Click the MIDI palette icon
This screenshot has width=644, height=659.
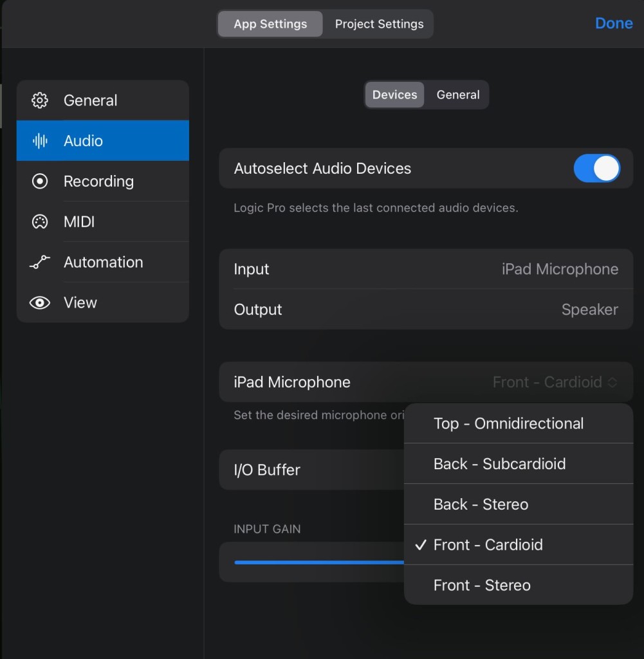40,222
